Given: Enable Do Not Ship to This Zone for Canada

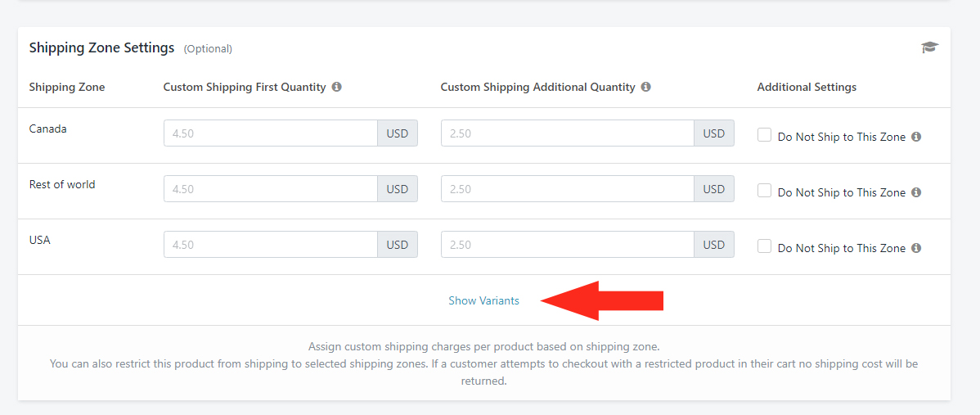Looking at the screenshot, I should 764,135.
